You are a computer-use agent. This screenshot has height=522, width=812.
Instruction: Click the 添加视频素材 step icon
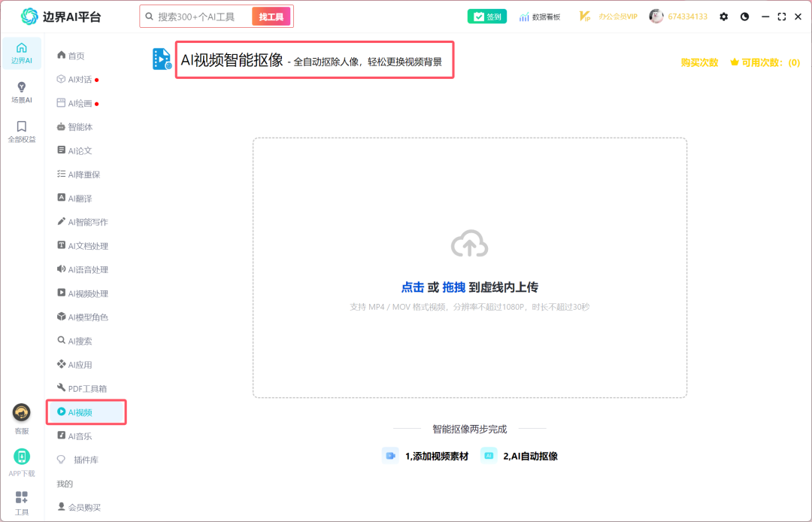[390, 456]
